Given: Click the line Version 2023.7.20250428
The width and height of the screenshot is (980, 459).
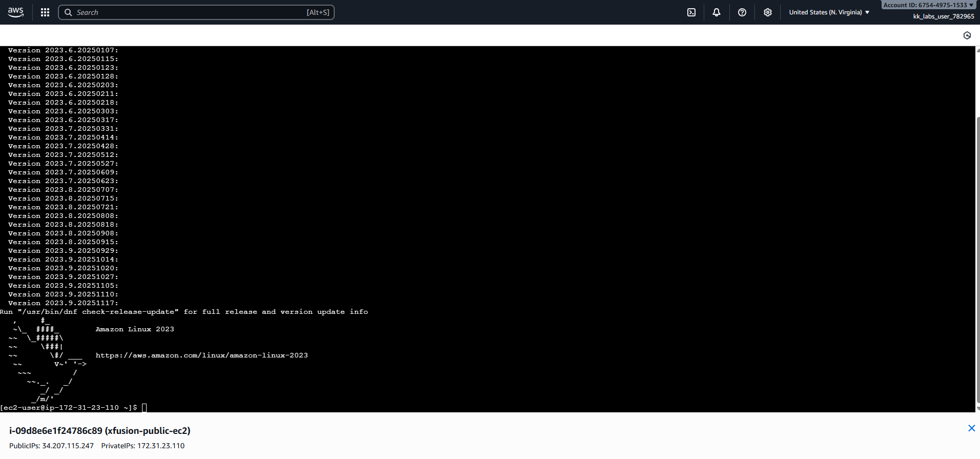Looking at the screenshot, I should point(63,146).
